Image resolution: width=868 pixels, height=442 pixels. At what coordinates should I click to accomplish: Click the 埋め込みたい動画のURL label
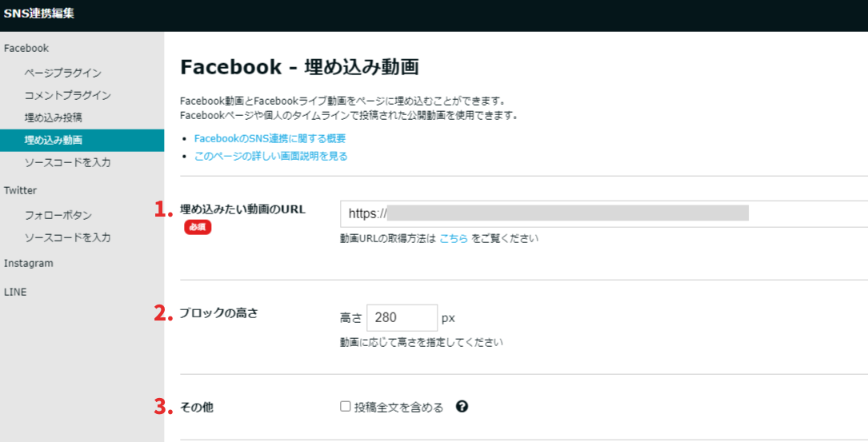click(x=242, y=209)
